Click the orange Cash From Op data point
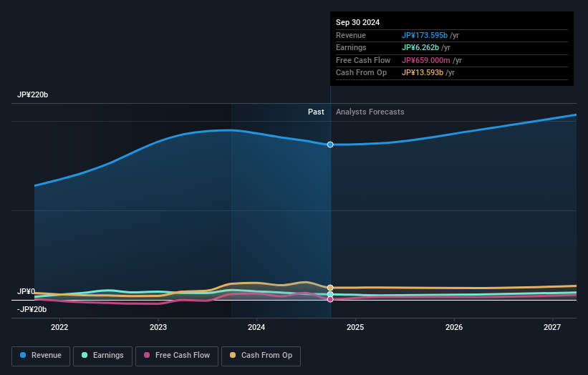The image size is (588, 375). (x=330, y=288)
